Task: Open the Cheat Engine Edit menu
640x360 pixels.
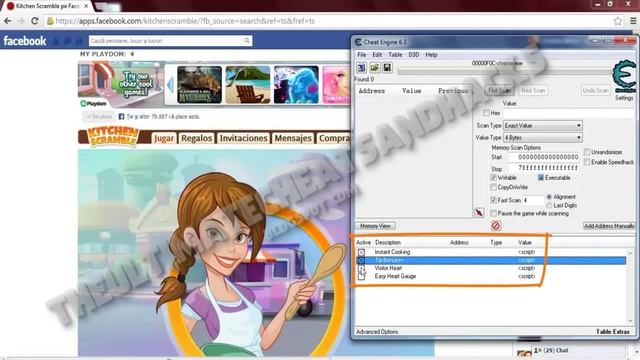Action: click(377, 54)
